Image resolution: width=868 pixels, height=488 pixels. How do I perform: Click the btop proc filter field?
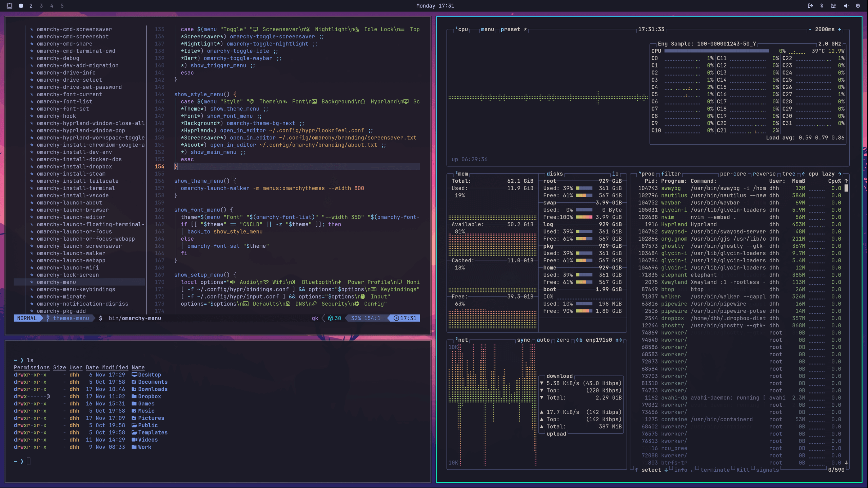tap(671, 174)
